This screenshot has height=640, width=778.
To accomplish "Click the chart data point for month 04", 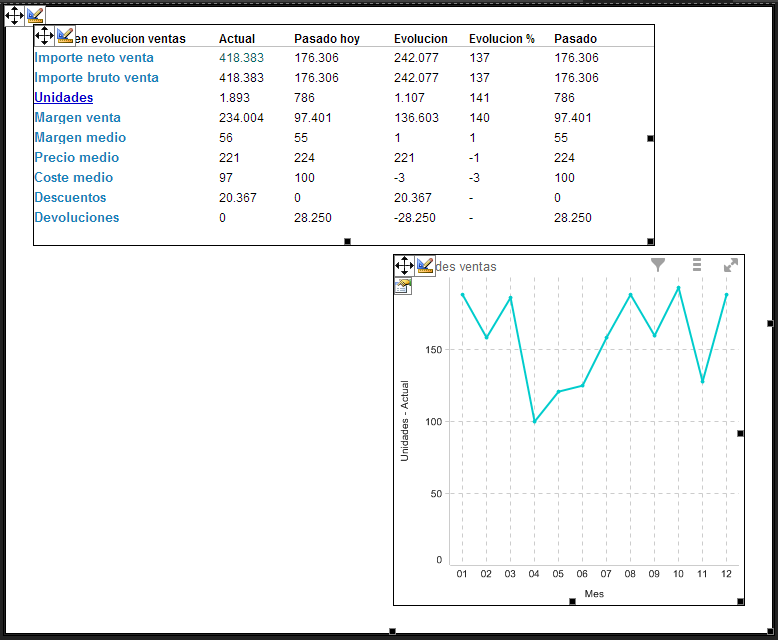I will [535, 421].
